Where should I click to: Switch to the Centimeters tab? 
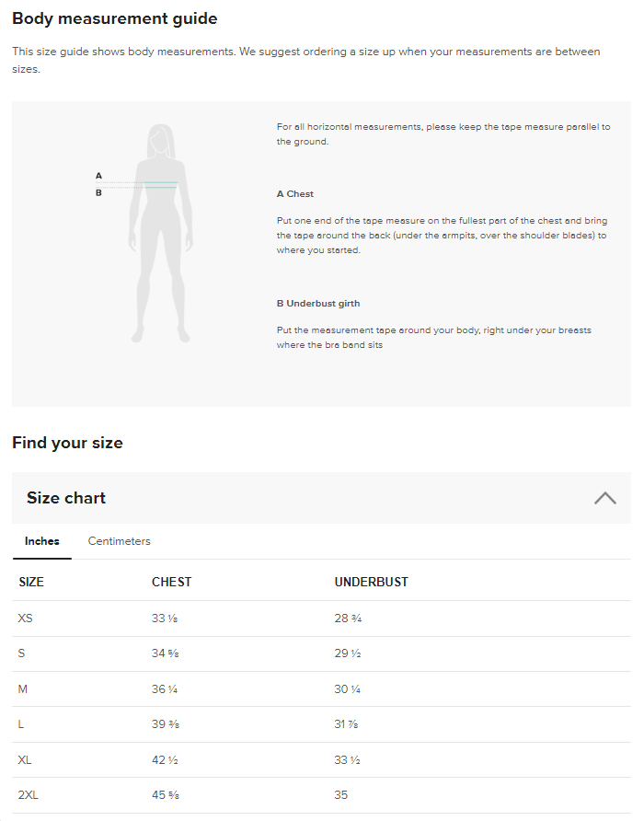click(x=119, y=541)
